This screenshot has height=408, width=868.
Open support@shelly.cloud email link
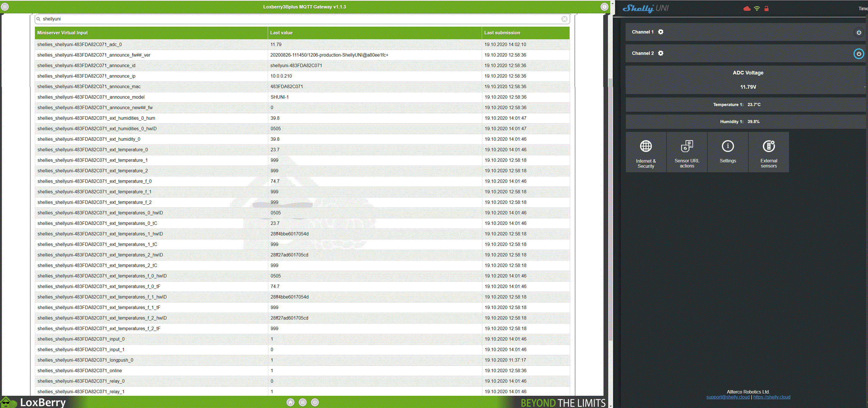[728, 397]
